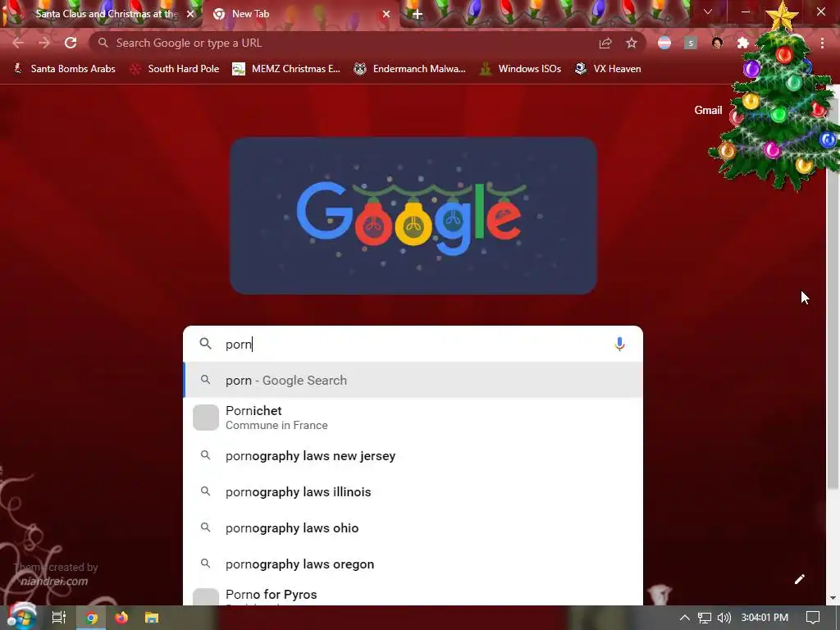Open the tab search dropdown chevron
The height and width of the screenshot is (630, 840).
pyautogui.click(x=708, y=11)
